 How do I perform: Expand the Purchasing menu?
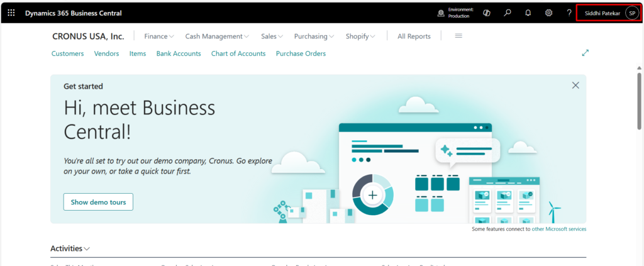[314, 36]
